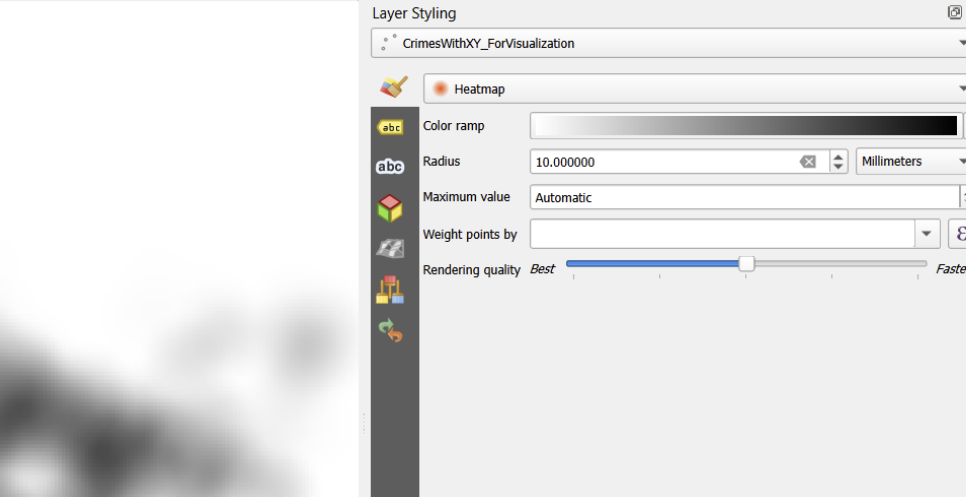Click the grayscale Color ramp bar
Viewport: 966px width, 497px height.
[744, 126]
